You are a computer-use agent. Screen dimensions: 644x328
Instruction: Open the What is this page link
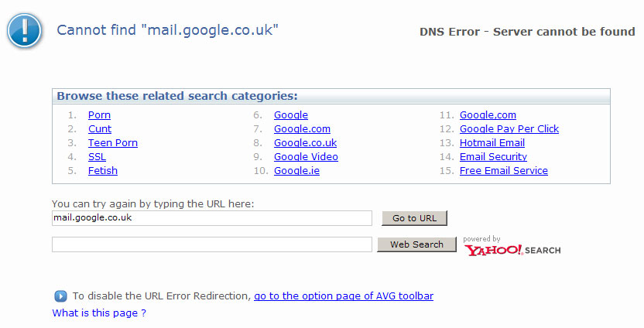[x=99, y=313]
